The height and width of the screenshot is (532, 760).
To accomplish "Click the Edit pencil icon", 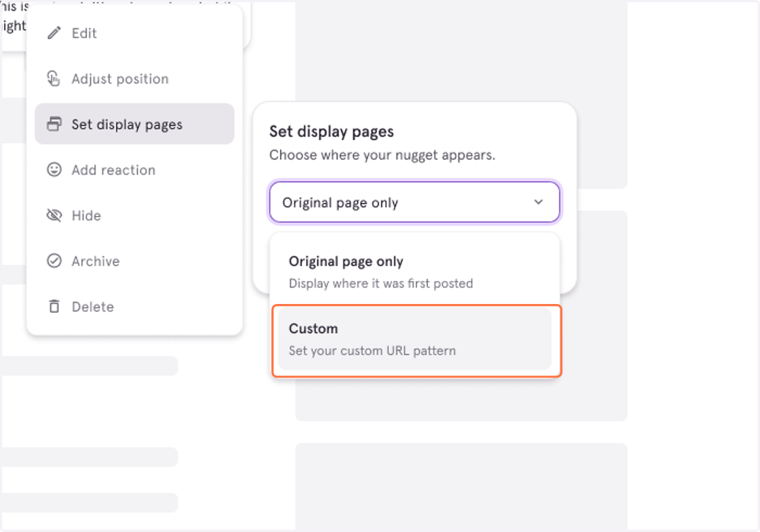I will tap(54, 33).
